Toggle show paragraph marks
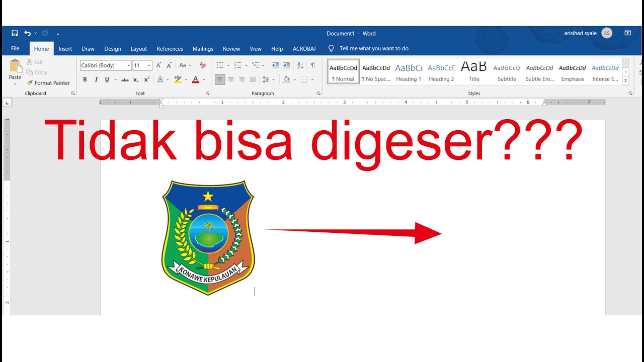Viewport: 644px width, 362px height. (x=313, y=65)
